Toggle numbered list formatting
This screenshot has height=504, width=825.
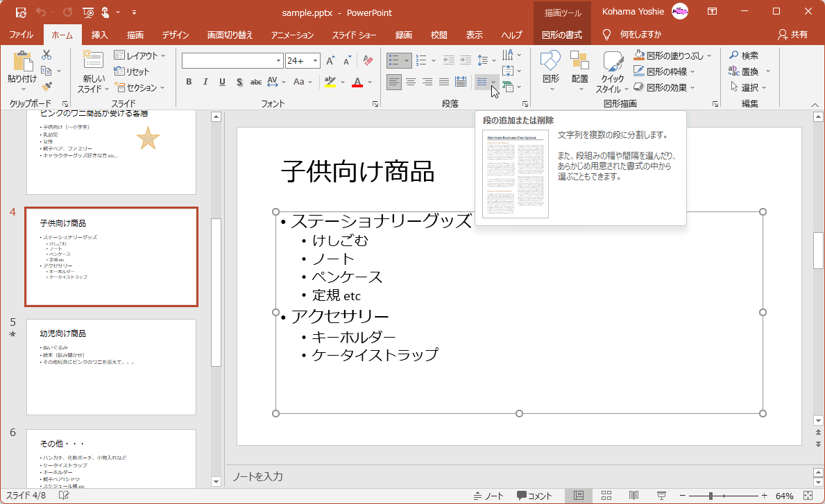click(420, 61)
